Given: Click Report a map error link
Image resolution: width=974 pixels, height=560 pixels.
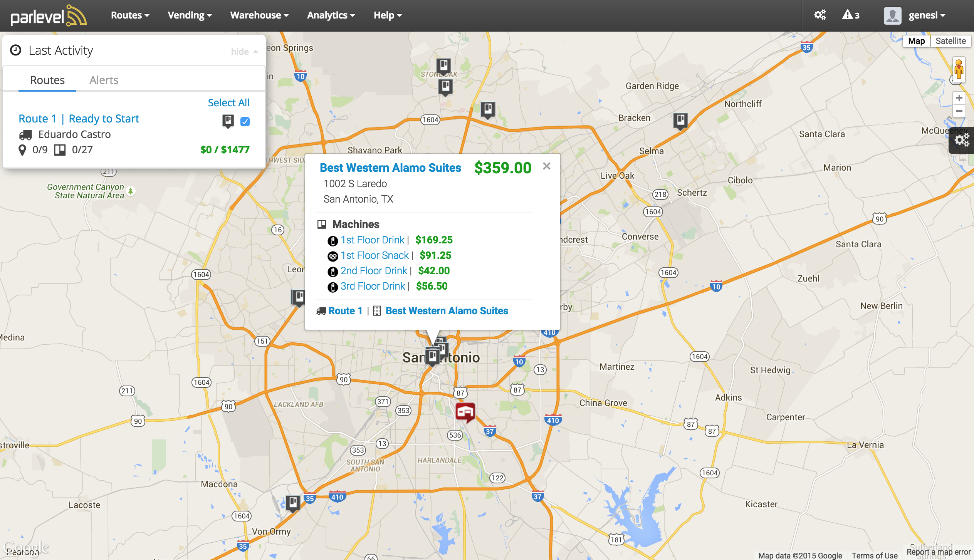Looking at the screenshot, I should pyautogui.click(x=939, y=552).
